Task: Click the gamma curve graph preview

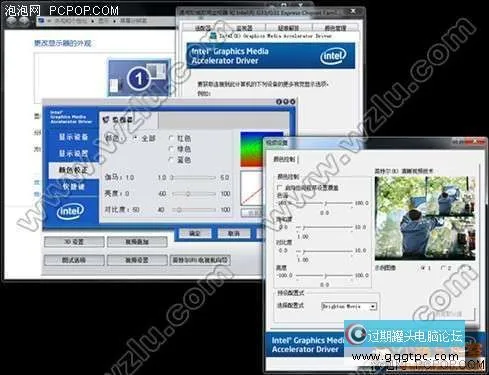Action: point(252,188)
